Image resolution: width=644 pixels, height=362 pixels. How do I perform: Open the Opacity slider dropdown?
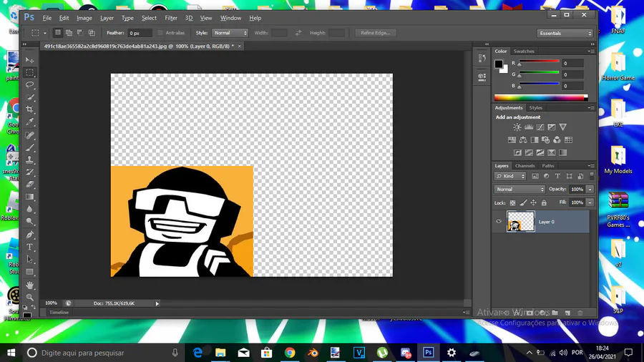[590, 189]
